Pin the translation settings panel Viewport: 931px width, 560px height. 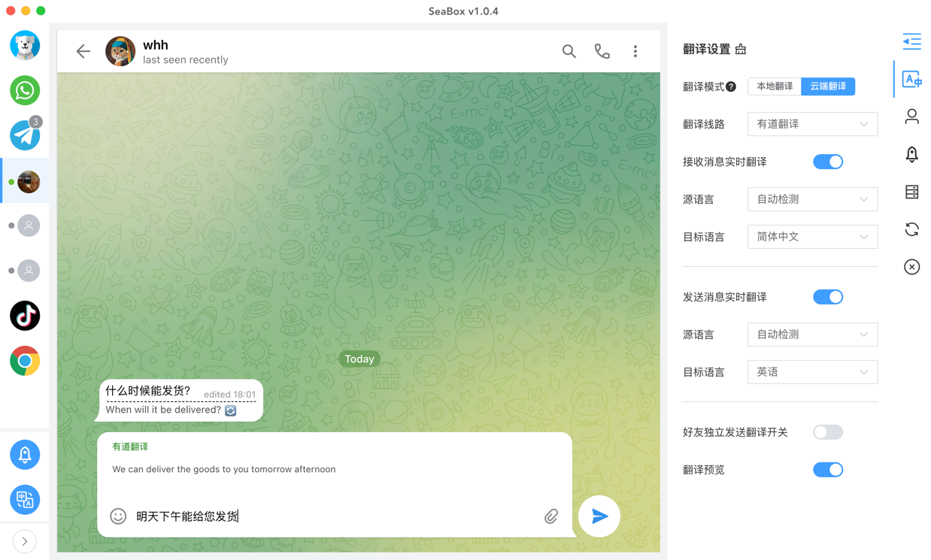pyautogui.click(x=741, y=49)
